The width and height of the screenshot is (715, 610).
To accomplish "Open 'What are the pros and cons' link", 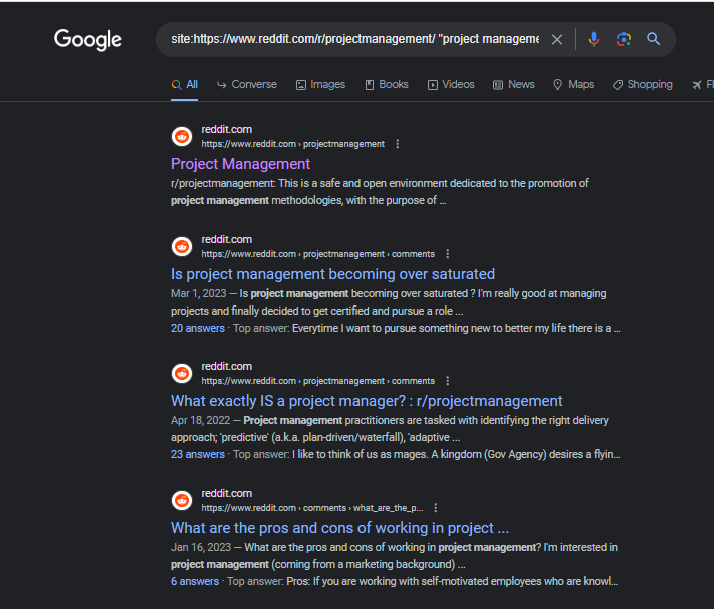I will pos(340,528).
